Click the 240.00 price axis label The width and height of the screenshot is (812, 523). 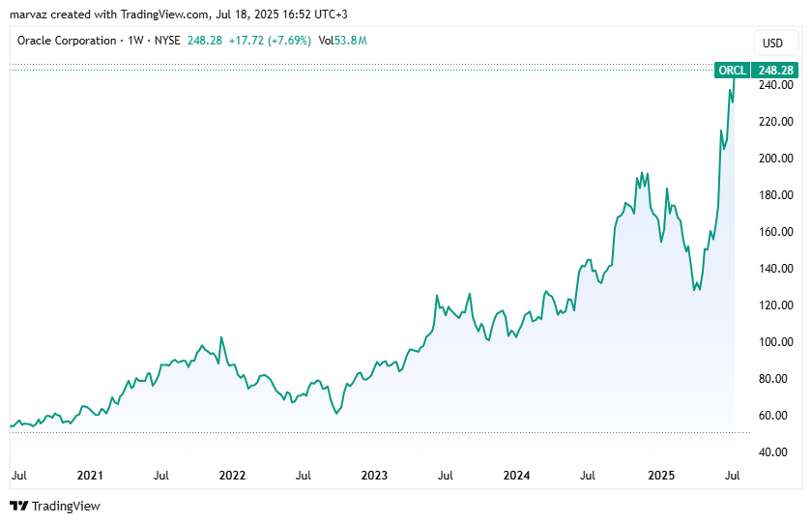coord(775,85)
